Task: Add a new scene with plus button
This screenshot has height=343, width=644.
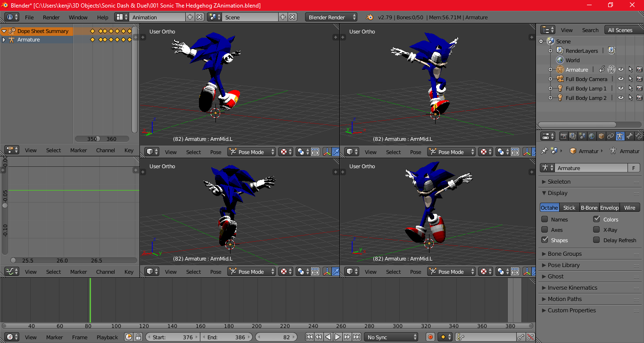Action: (x=283, y=17)
